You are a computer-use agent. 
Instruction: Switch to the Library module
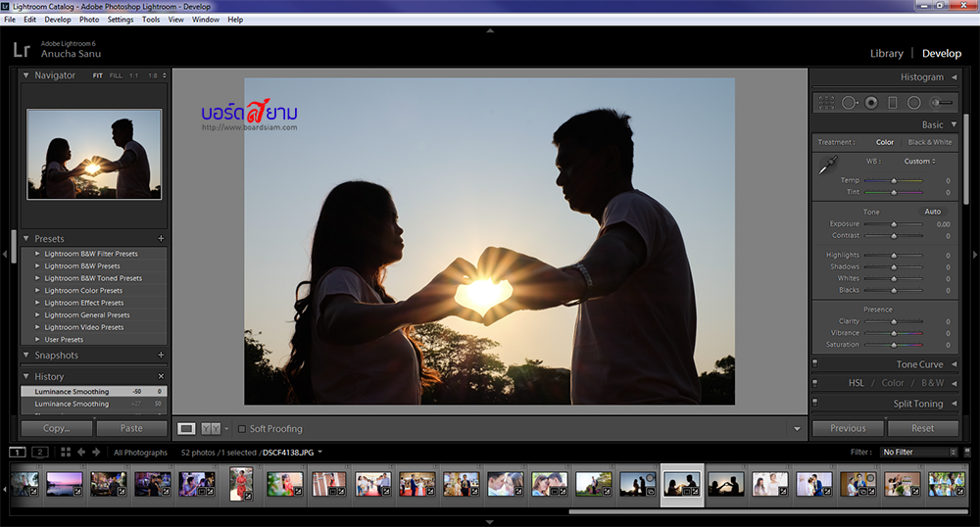[x=886, y=54]
